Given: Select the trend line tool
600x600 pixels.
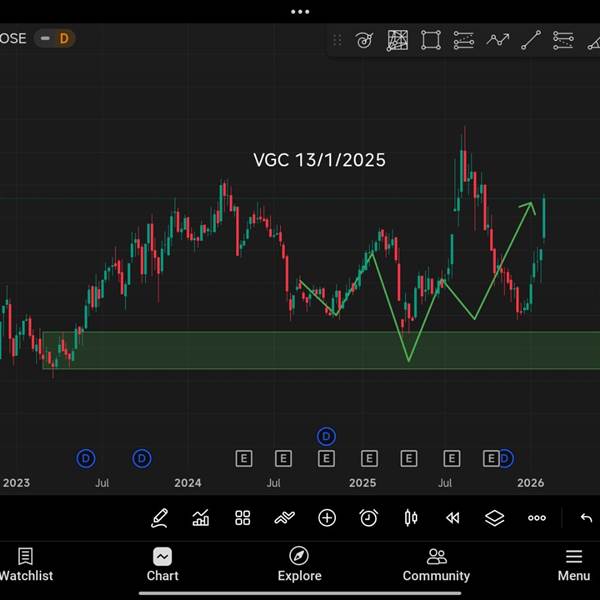Looking at the screenshot, I should tap(531, 40).
